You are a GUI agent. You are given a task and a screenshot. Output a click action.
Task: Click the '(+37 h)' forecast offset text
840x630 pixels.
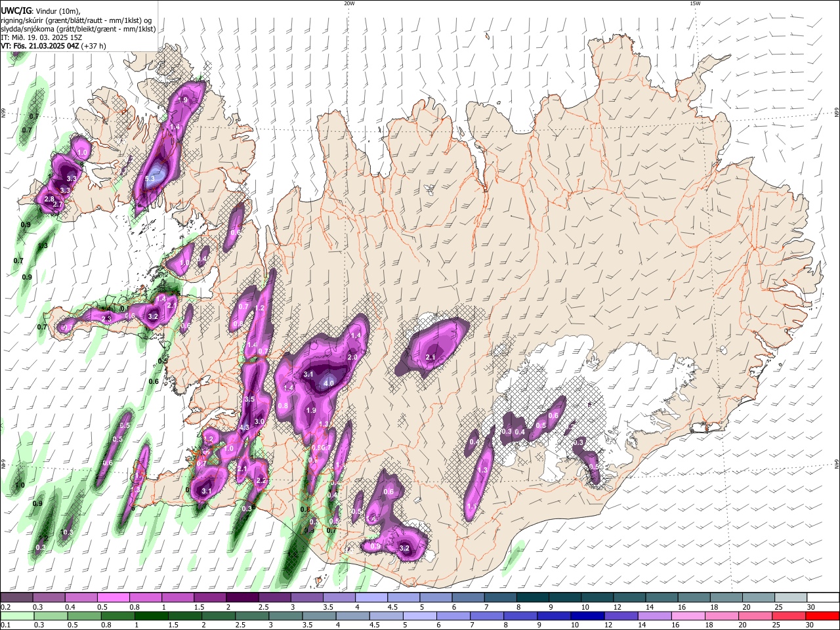point(94,46)
